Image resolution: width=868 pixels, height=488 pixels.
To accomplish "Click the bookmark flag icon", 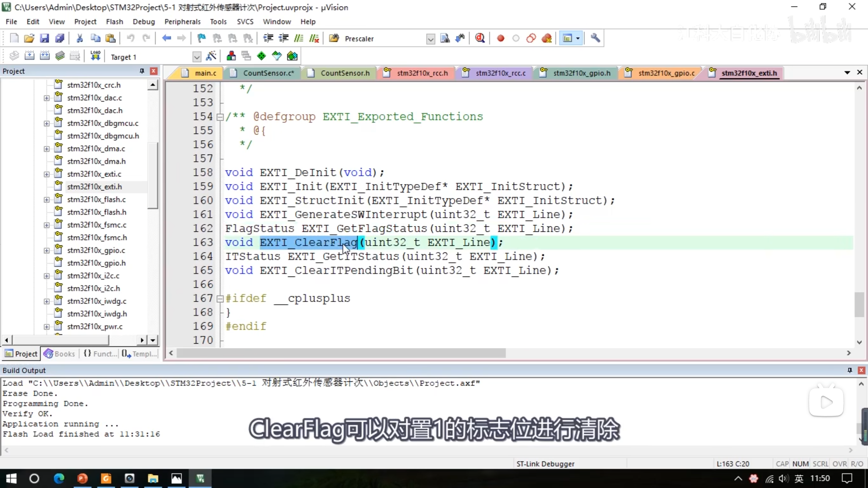I will (201, 38).
